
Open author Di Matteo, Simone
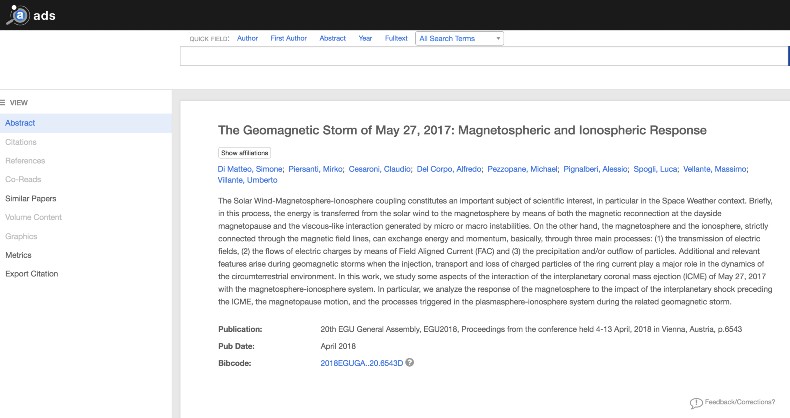coord(250,169)
